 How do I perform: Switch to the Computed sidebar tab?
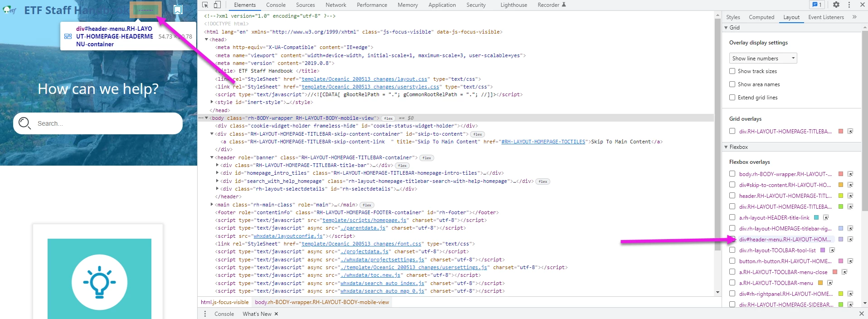click(x=761, y=17)
